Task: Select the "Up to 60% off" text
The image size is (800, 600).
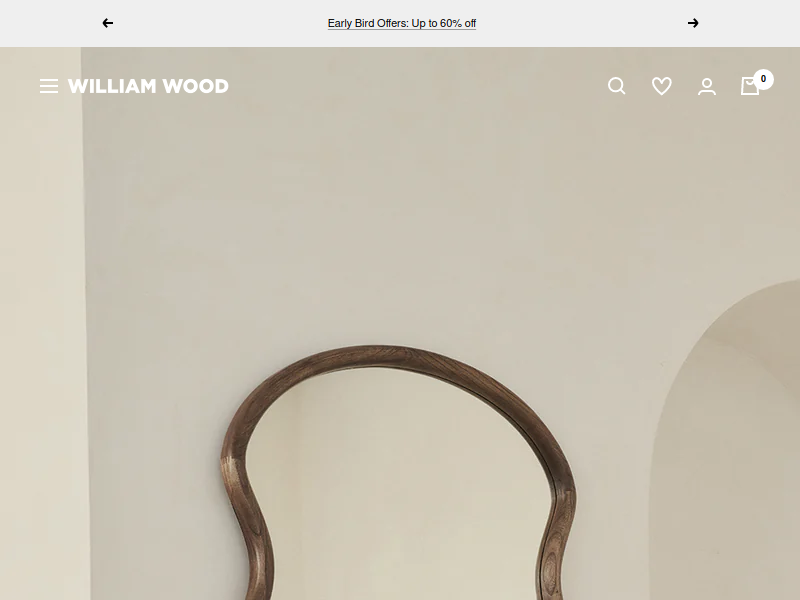Action: click(443, 23)
